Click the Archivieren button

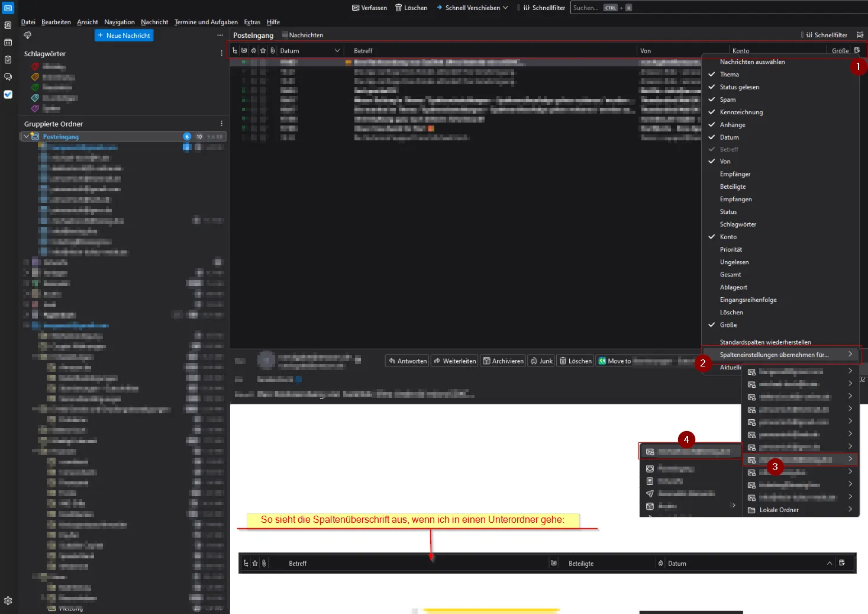503,361
